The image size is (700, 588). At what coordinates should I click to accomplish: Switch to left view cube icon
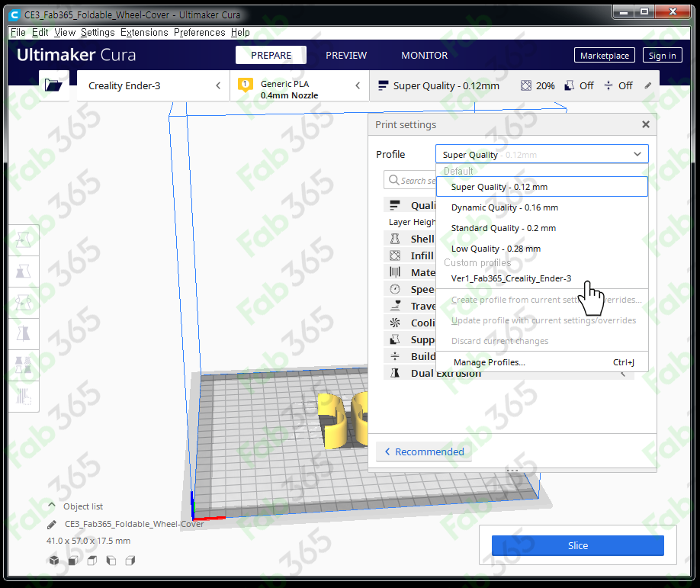[x=111, y=561]
